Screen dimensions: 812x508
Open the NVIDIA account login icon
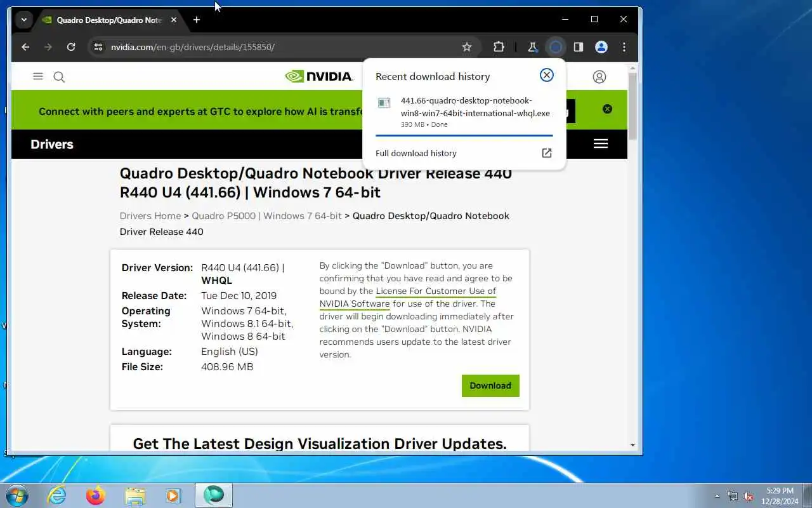coord(599,77)
